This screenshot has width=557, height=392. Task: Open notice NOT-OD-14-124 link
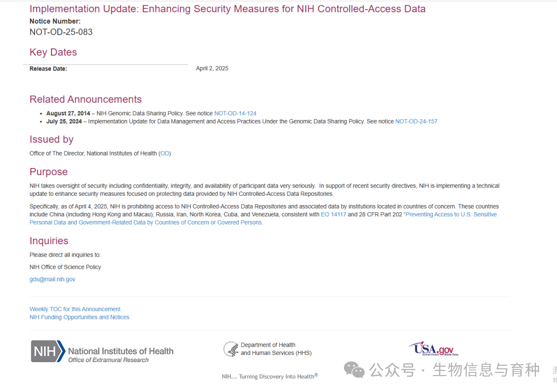coord(235,113)
